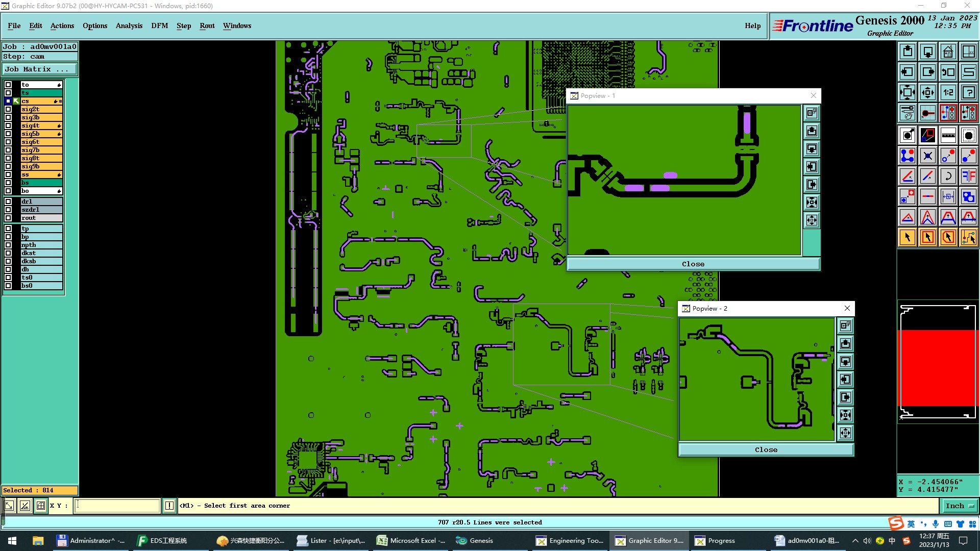Screen dimensions: 980x551
Task: Click the zoom to fit expand icon
Action: tap(908, 92)
